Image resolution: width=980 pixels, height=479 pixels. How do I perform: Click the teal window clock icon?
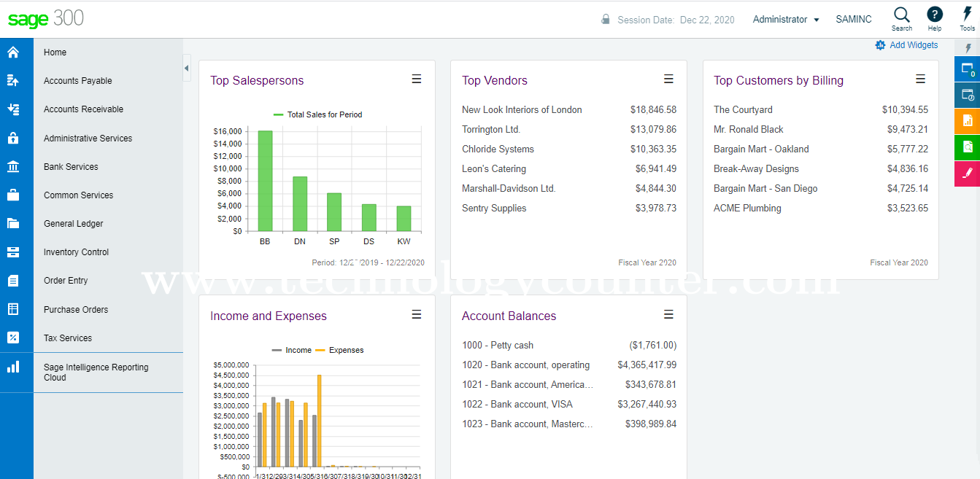tap(968, 95)
